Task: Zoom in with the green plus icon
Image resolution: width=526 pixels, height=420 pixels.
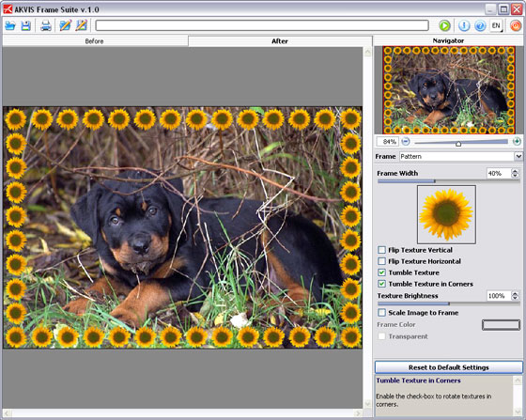Action: click(x=517, y=141)
